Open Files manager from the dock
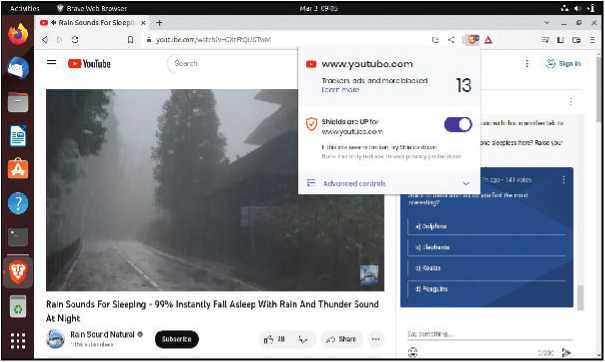The image size is (605, 362). coord(18,102)
